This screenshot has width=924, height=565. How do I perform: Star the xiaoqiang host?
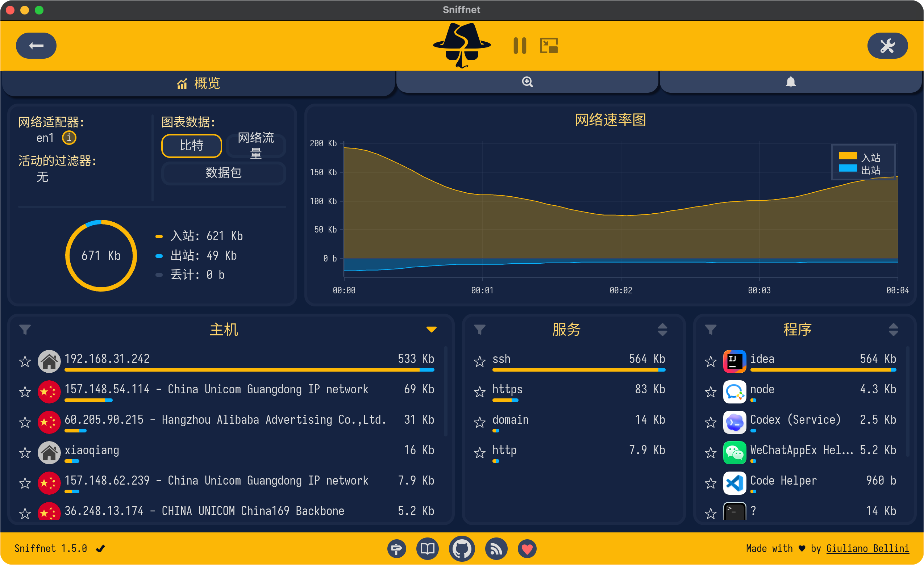[x=25, y=452]
